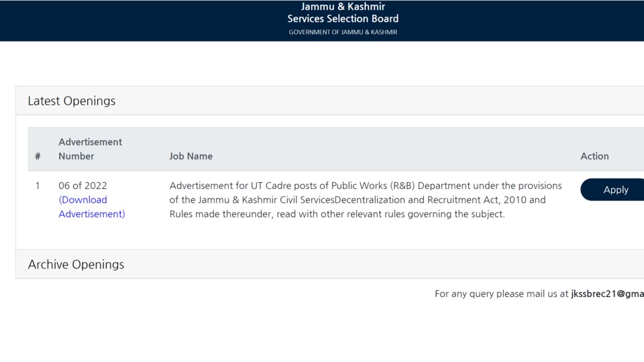Click the Apply button for advertisement 06 of 2022
This screenshot has height=362, width=644.
tap(612, 190)
